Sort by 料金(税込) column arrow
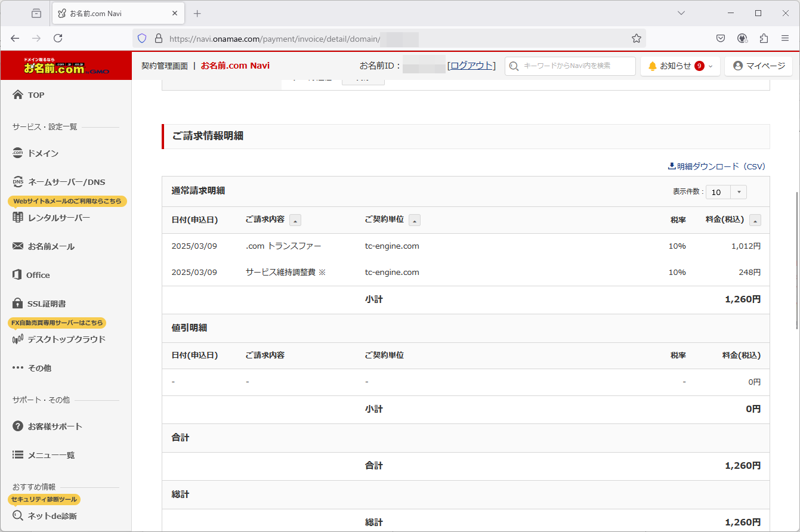800x532 pixels. (x=755, y=220)
